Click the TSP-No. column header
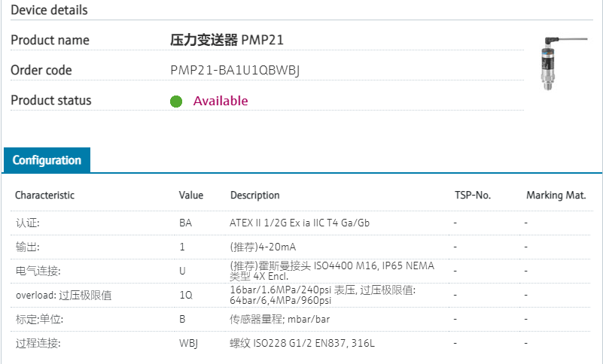Image resolution: width=603 pixels, height=364 pixels. (x=473, y=196)
